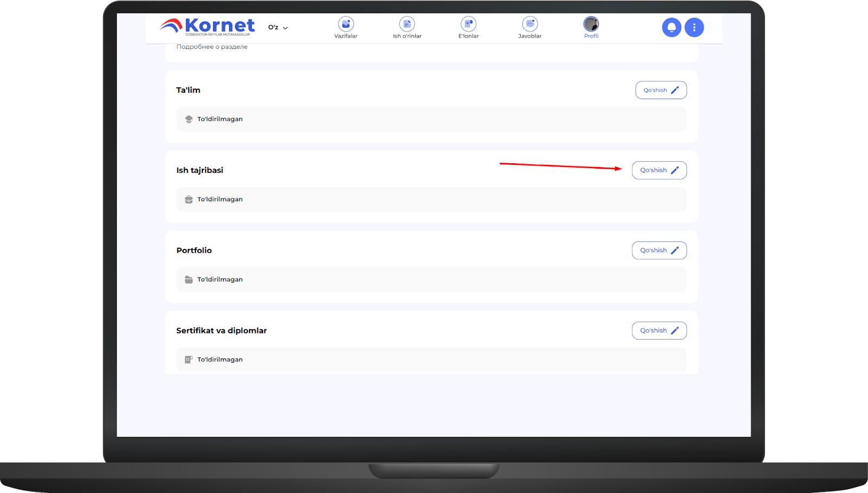Go to Javoblar messages icon

(529, 24)
